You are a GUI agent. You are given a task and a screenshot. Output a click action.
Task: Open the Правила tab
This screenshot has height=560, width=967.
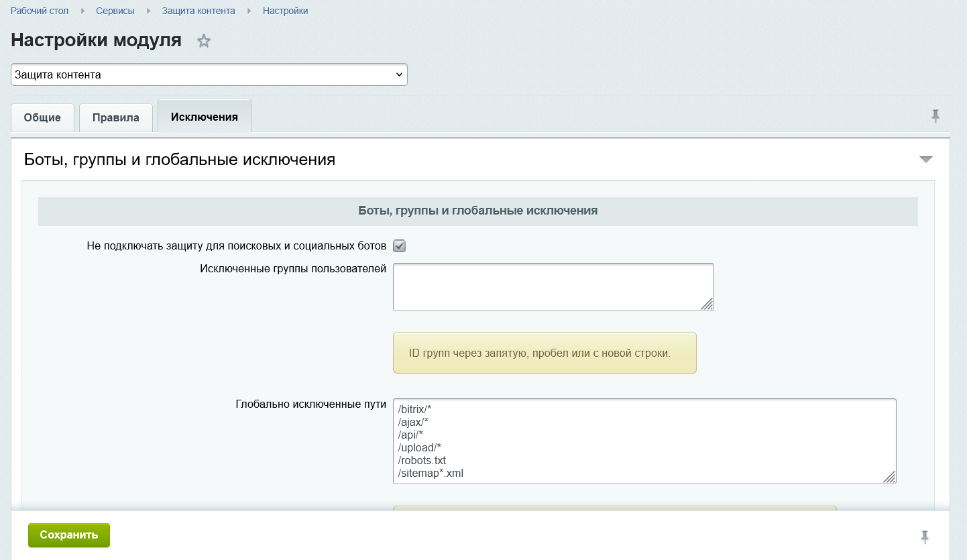[116, 117]
